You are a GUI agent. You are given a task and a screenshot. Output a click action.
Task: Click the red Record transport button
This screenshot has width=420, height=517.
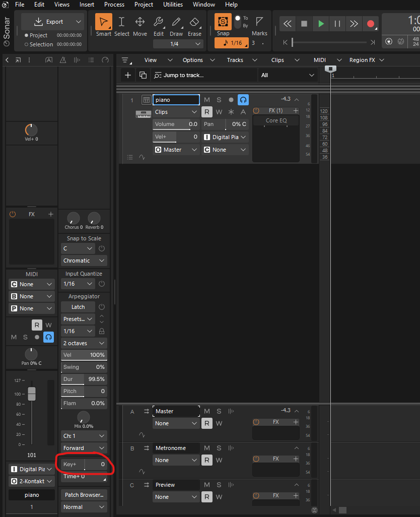point(371,24)
